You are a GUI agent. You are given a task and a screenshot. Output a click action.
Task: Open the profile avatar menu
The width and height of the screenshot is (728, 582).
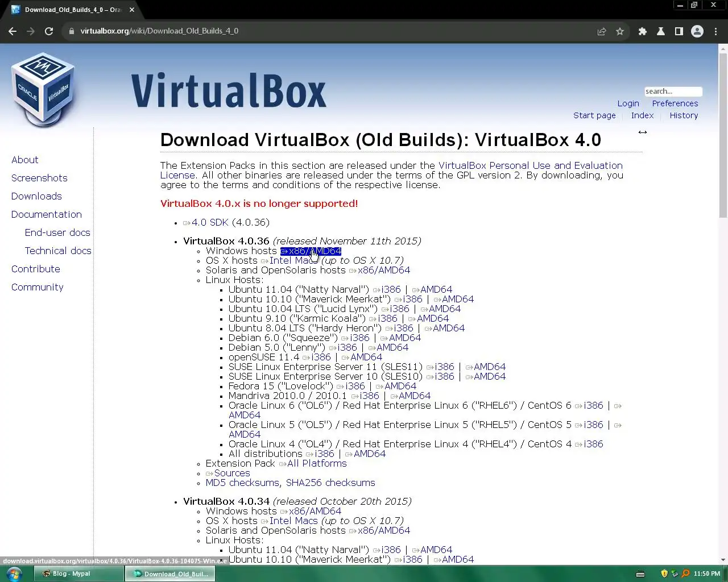[697, 31]
